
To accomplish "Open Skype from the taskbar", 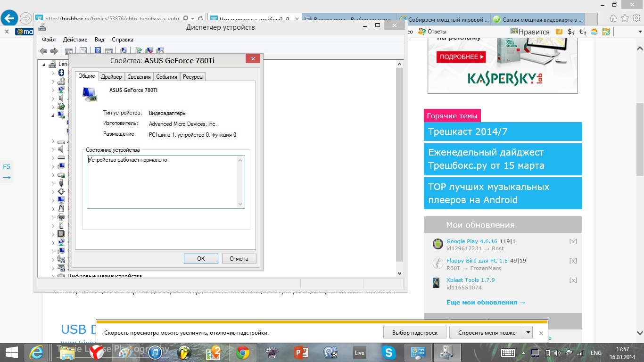I will (x=389, y=353).
